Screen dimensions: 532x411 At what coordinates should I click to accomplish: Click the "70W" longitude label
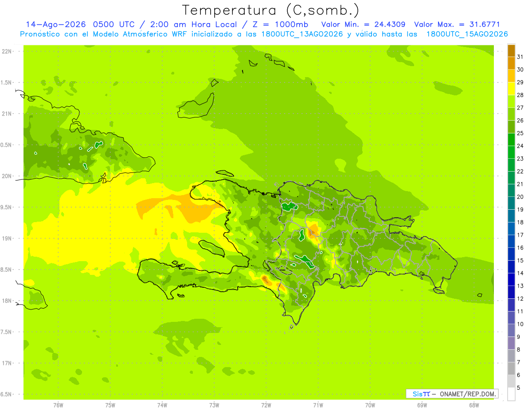pyautogui.click(x=370, y=405)
